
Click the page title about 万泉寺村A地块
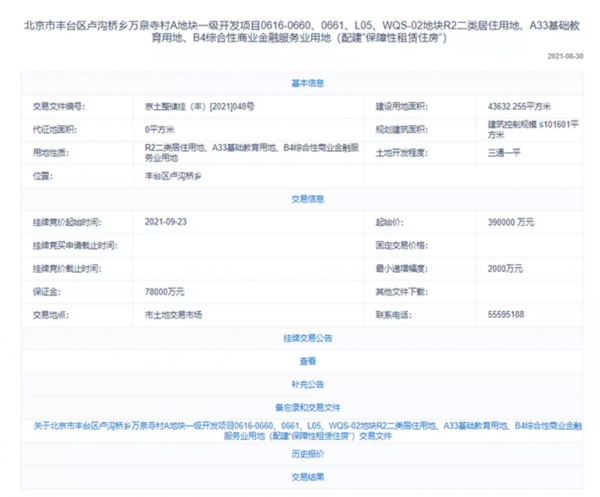[x=302, y=32]
